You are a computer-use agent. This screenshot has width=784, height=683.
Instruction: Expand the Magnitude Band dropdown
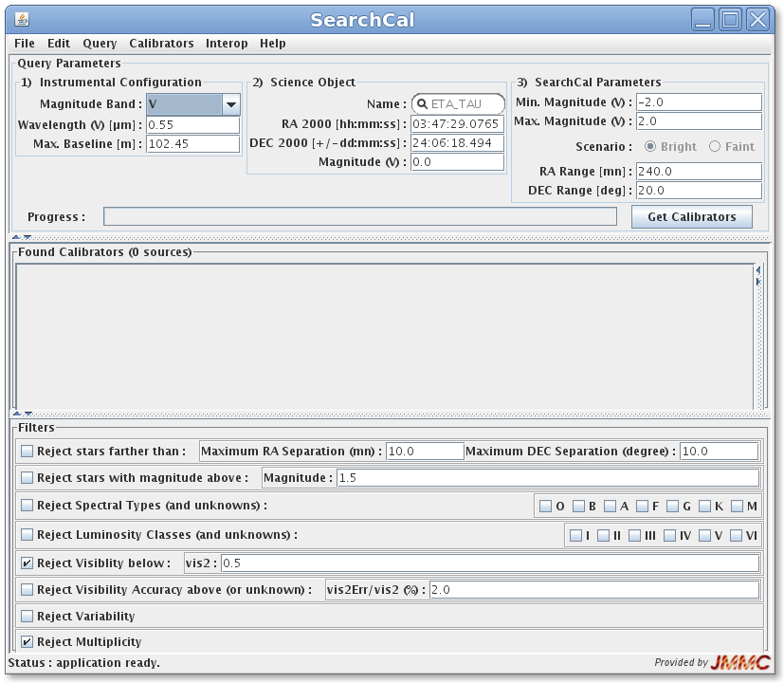click(x=231, y=104)
